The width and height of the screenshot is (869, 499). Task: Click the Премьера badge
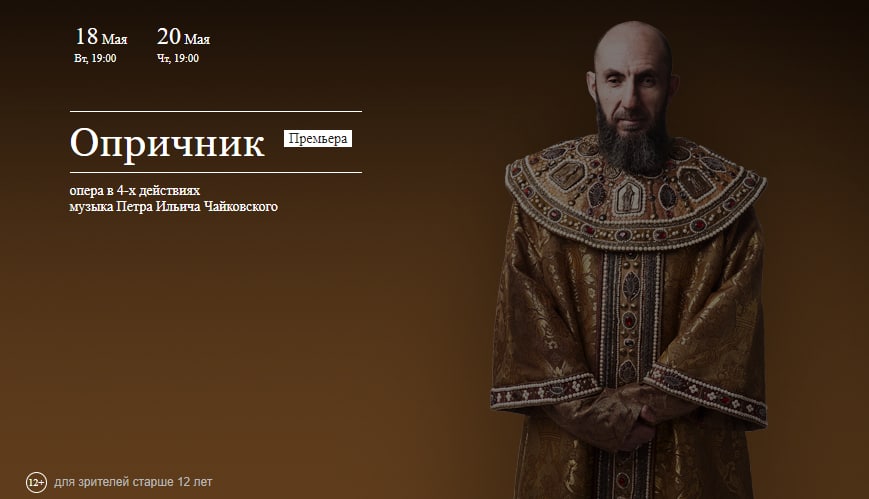(x=318, y=139)
